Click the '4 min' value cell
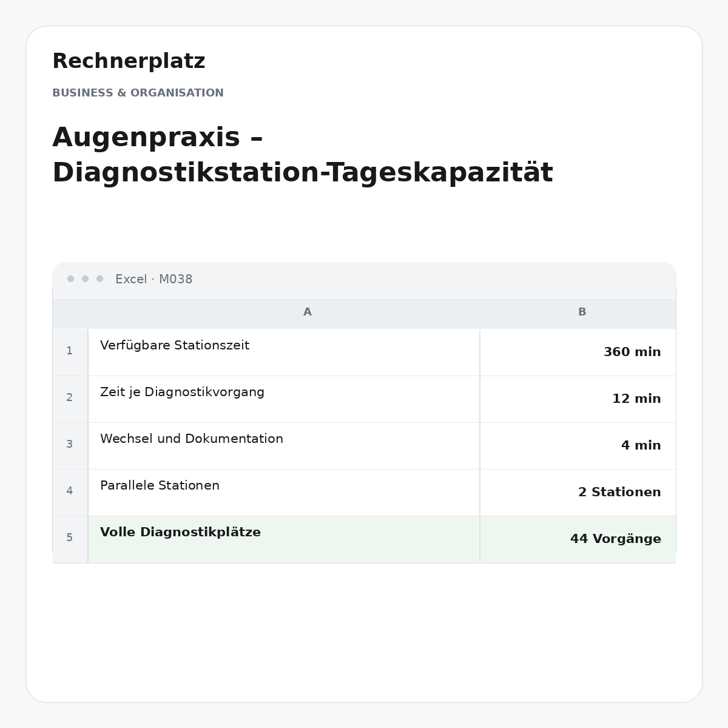Viewport: 728px width, 728px height. pyautogui.click(x=578, y=446)
